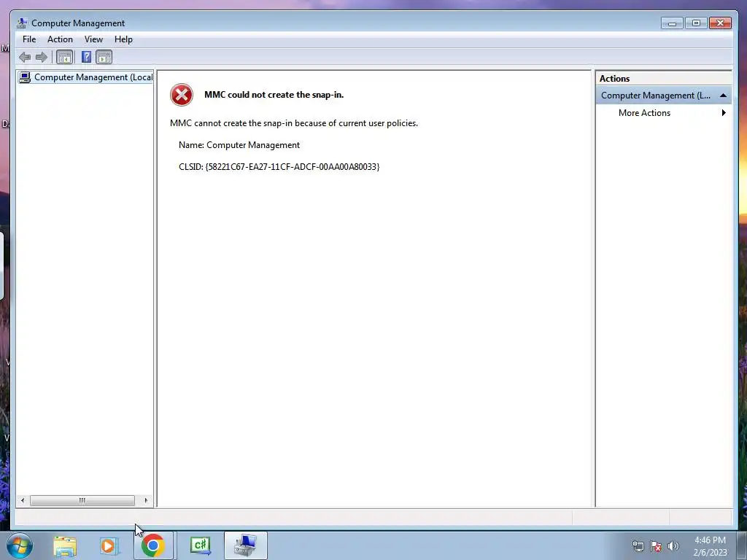Click the Computer Management title bar icon
The width and height of the screenshot is (747, 560).
(x=21, y=23)
